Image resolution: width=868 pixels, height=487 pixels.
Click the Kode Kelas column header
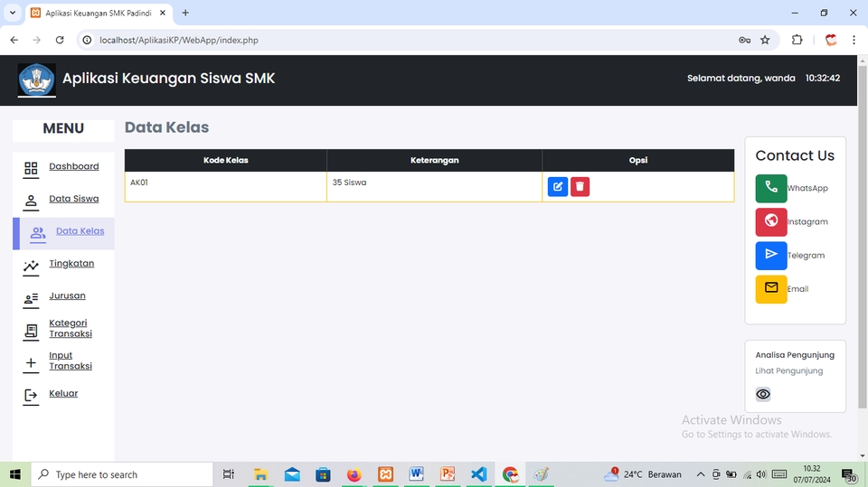point(225,160)
